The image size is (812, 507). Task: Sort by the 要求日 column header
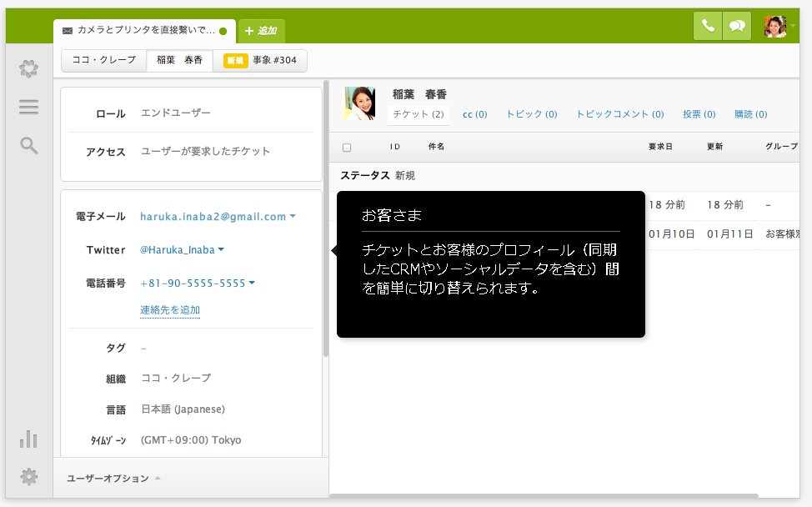coord(660,147)
